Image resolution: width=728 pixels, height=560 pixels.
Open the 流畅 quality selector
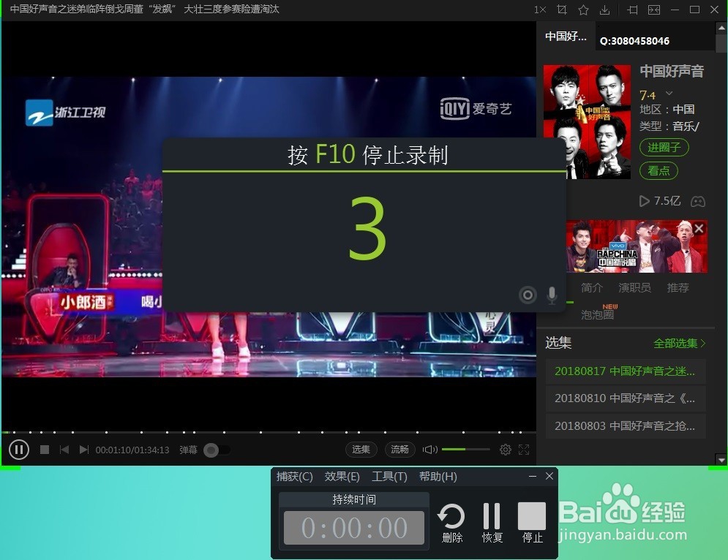click(x=399, y=450)
